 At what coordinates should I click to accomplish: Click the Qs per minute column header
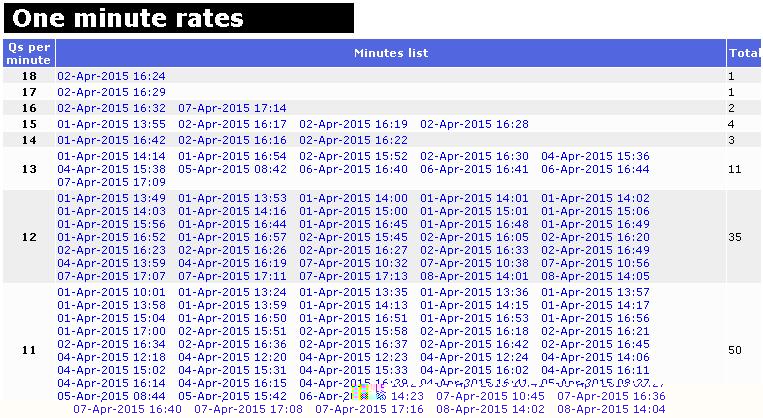point(29,54)
